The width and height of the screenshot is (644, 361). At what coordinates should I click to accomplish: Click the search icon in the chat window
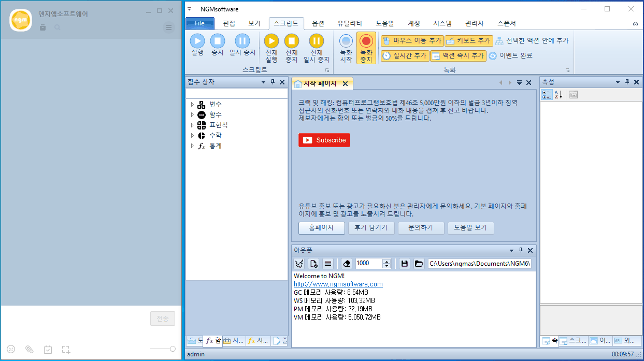coord(58,27)
